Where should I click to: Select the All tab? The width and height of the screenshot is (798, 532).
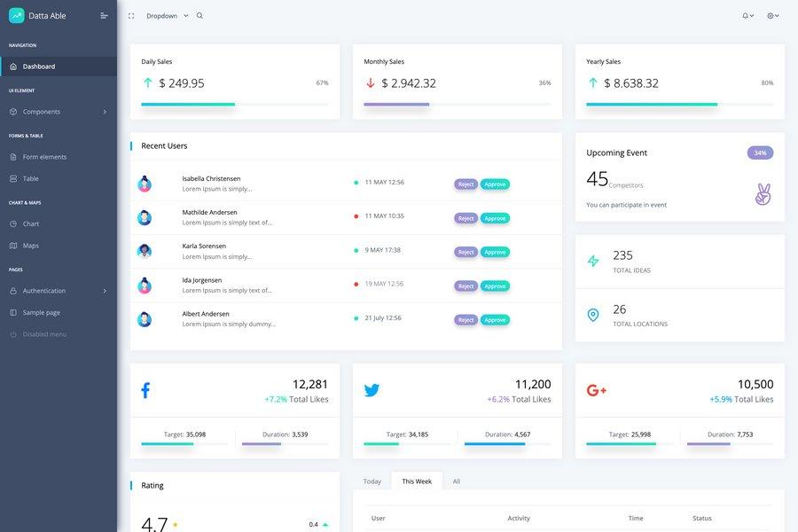(454, 480)
